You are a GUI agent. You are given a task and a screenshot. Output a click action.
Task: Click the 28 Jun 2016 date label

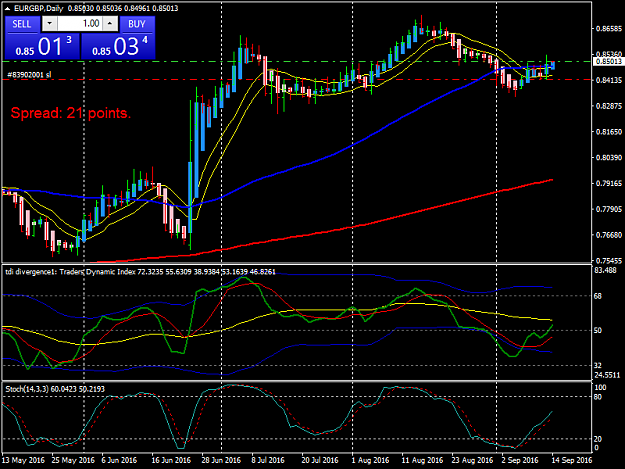pos(221,460)
